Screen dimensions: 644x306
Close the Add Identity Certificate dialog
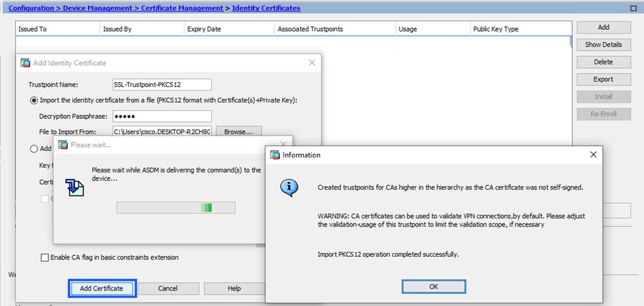(312, 63)
